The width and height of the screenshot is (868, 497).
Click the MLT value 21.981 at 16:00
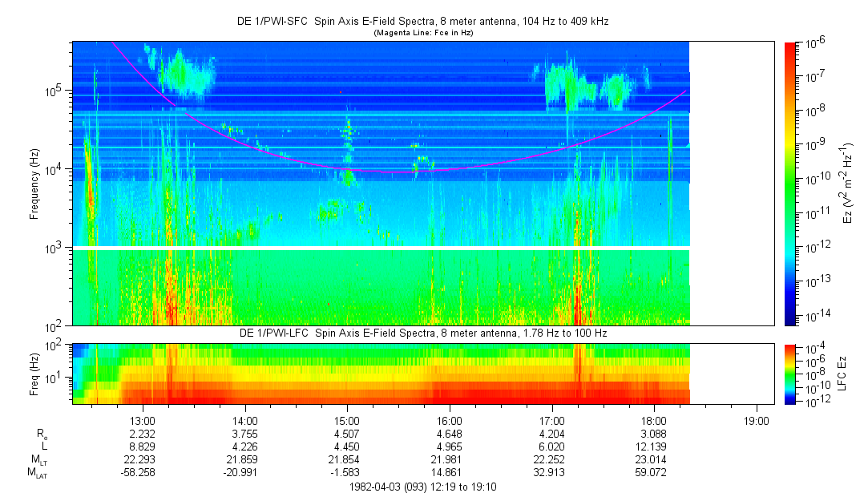(449, 459)
